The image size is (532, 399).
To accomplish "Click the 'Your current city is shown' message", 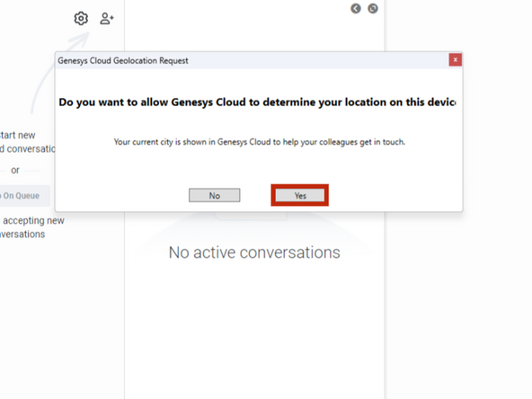I will (x=260, y=142).
